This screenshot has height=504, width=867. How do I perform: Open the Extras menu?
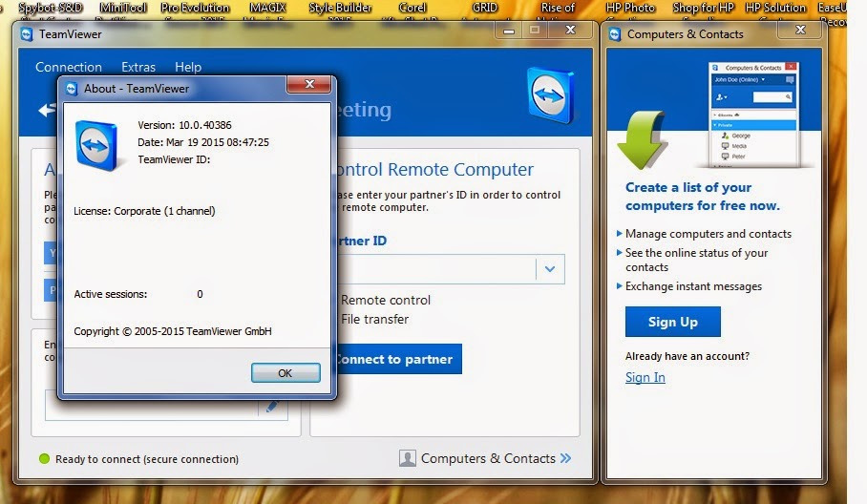coord(138,67)
